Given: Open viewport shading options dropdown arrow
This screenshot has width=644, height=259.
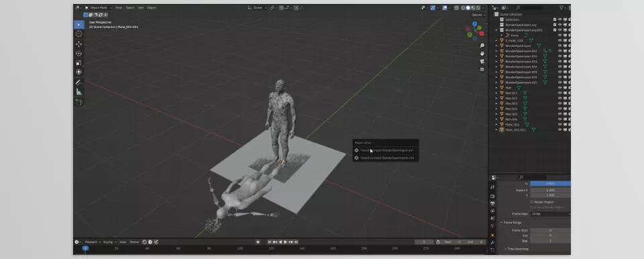Looking at the screenshot, I should pyautogui.click(x=482, y=8).
